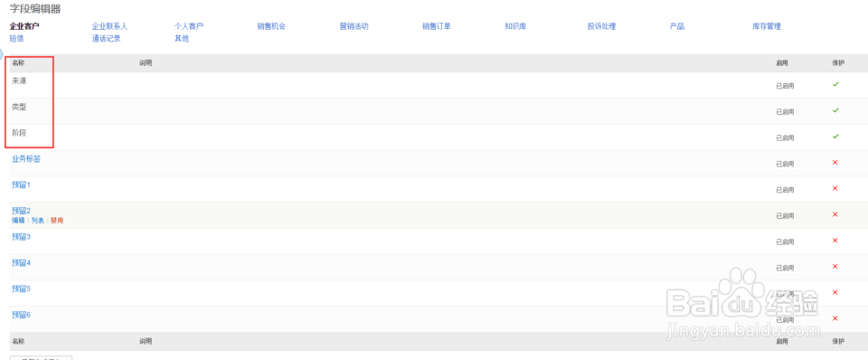Viewport: 868px width, 360px height.
Task: Click 已启用 status in the 阶段 row
Action: (x=785, y=137)
